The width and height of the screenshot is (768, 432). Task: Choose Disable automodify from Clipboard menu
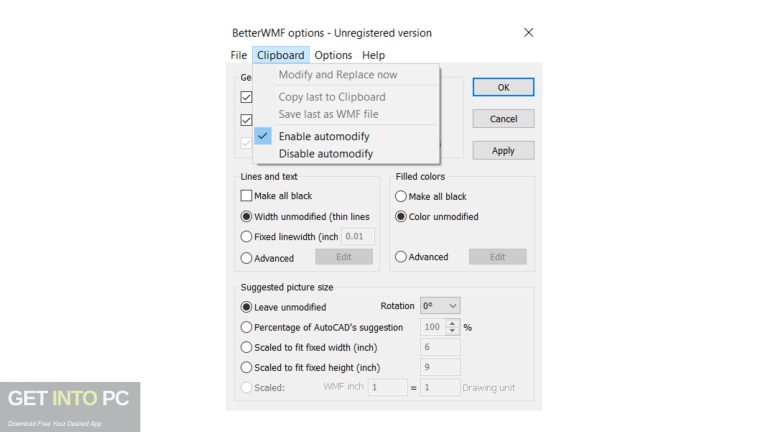tap(325, 154)
